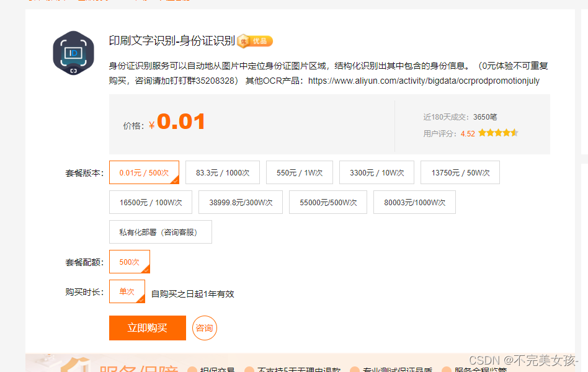Click the ID card recognition product icon
This screenshot has height=372, width=588.
pos(73,53)
